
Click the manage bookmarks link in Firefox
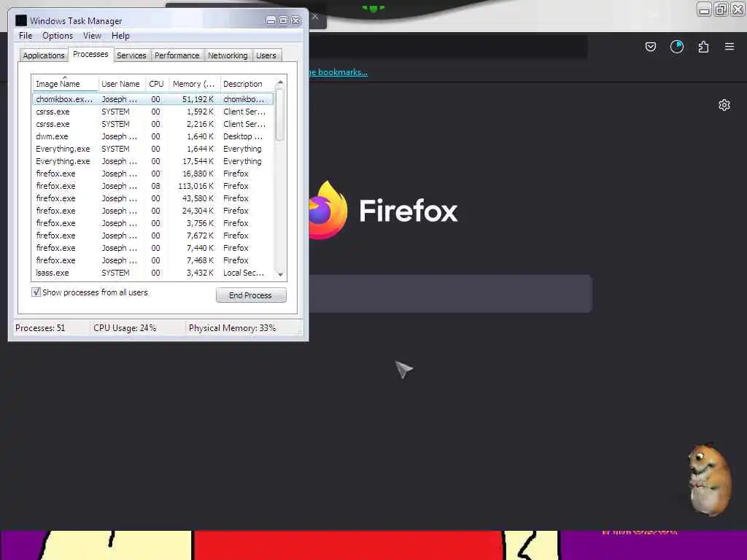338,72
